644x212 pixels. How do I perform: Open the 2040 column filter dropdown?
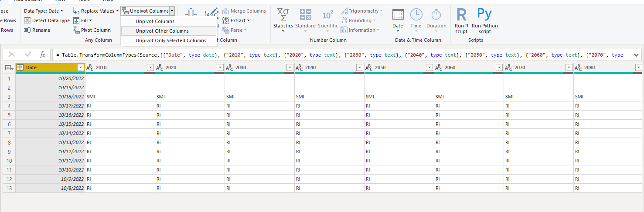(359, 67)
